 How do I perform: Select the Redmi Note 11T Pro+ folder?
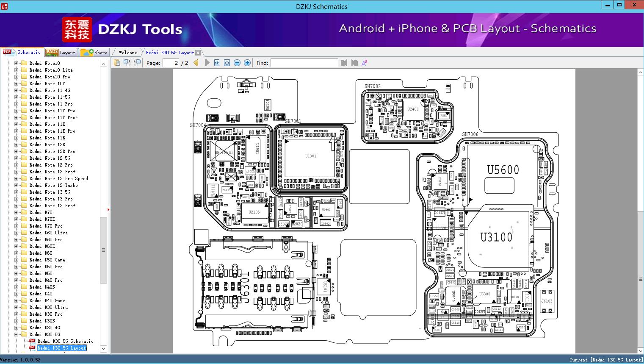(54, 117)
